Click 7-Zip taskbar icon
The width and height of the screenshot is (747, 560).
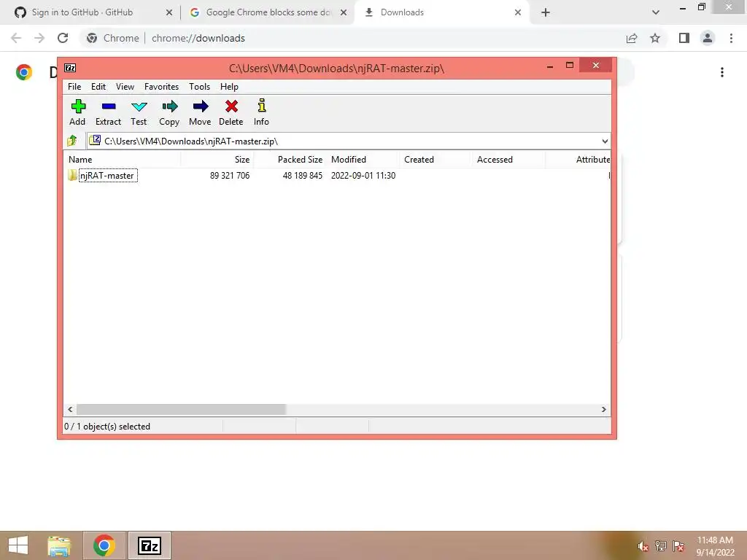pos(149,545)
